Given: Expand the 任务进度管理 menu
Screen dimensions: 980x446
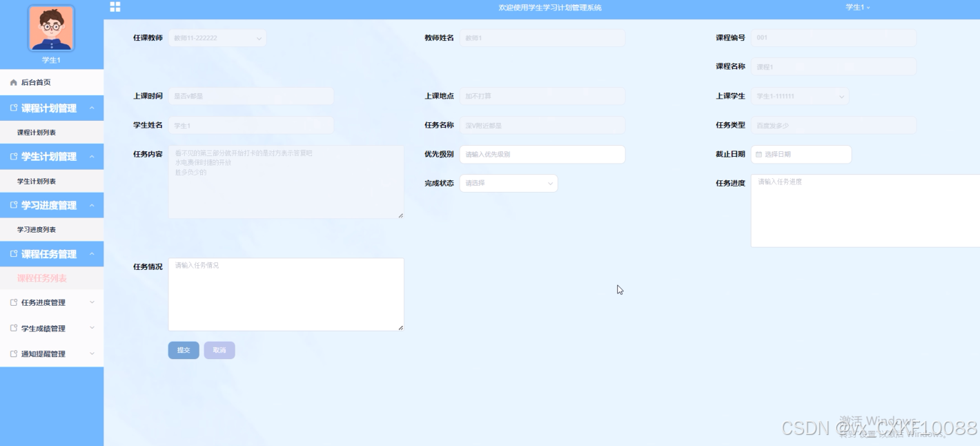Looking at the screenshot, I should (52, 302).
